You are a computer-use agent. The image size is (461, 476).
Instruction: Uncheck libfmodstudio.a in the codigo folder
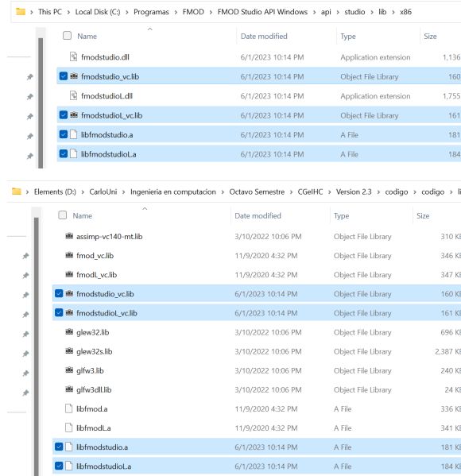pyautogui.click(x=59, y=447)
